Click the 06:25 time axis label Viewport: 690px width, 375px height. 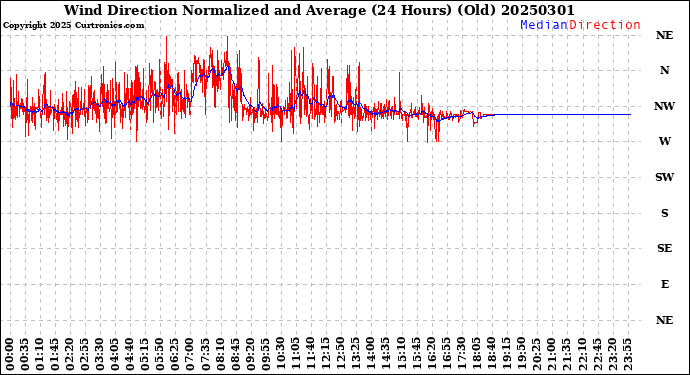[175, 354]
